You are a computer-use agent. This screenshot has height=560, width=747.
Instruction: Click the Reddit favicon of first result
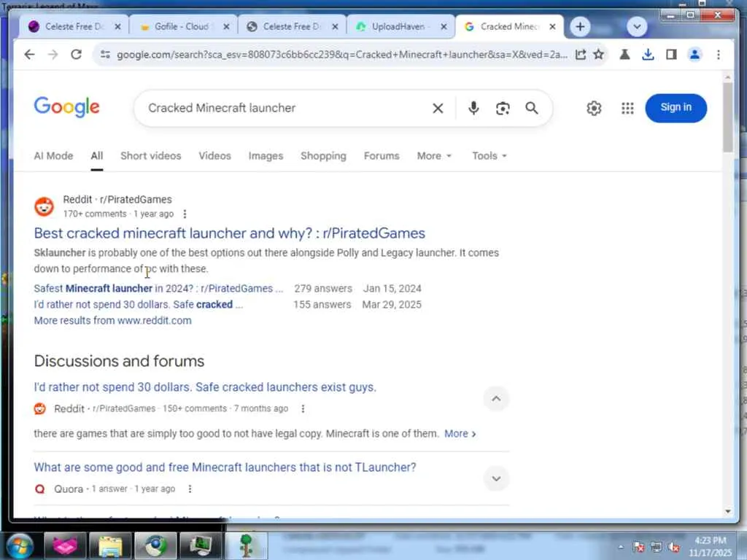[44, 206]
